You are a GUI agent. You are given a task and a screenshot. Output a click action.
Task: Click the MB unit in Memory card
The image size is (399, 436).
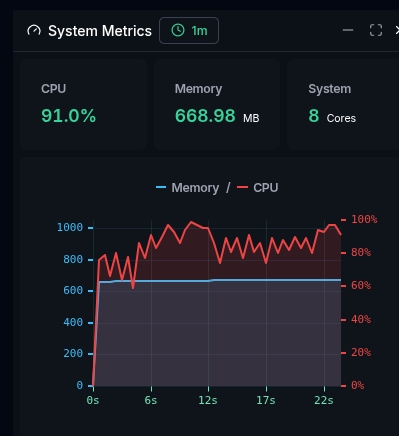click(251, 118)
